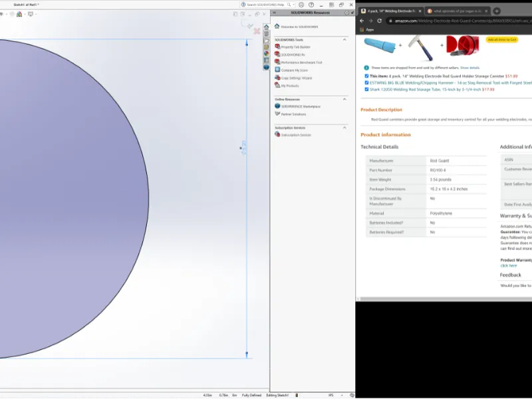The width and height of the screenshot is (532, 399).
Task: Click the chipping hammer product thumbnail
Action: pyautogui.click(x=421, y=47)
